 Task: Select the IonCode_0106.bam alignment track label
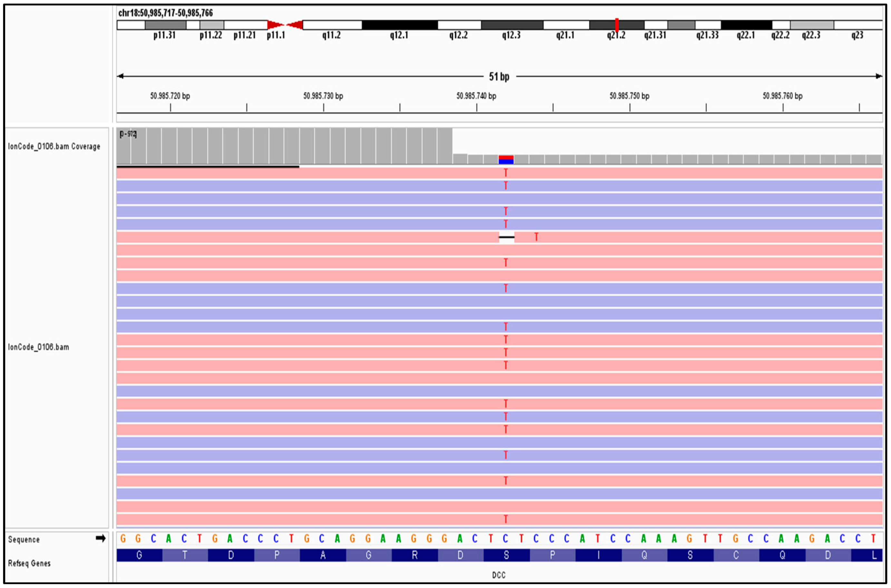point(39,347)
